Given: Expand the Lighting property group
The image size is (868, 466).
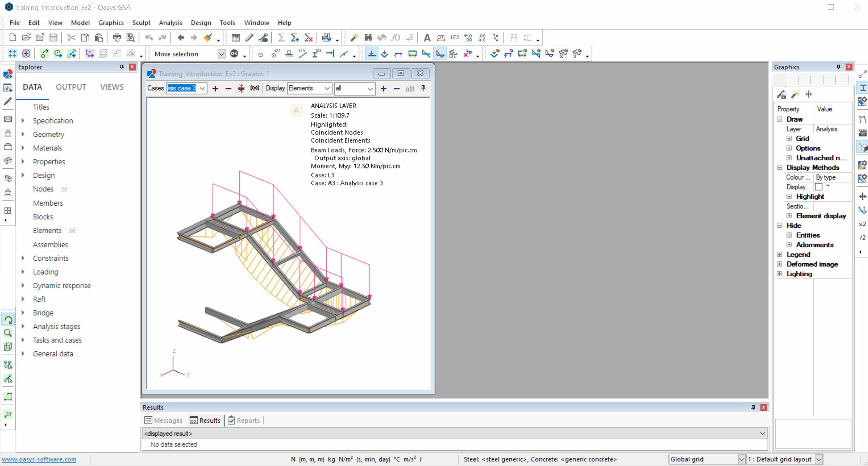Looking at the screenshot, I should [x=780, y=274].
